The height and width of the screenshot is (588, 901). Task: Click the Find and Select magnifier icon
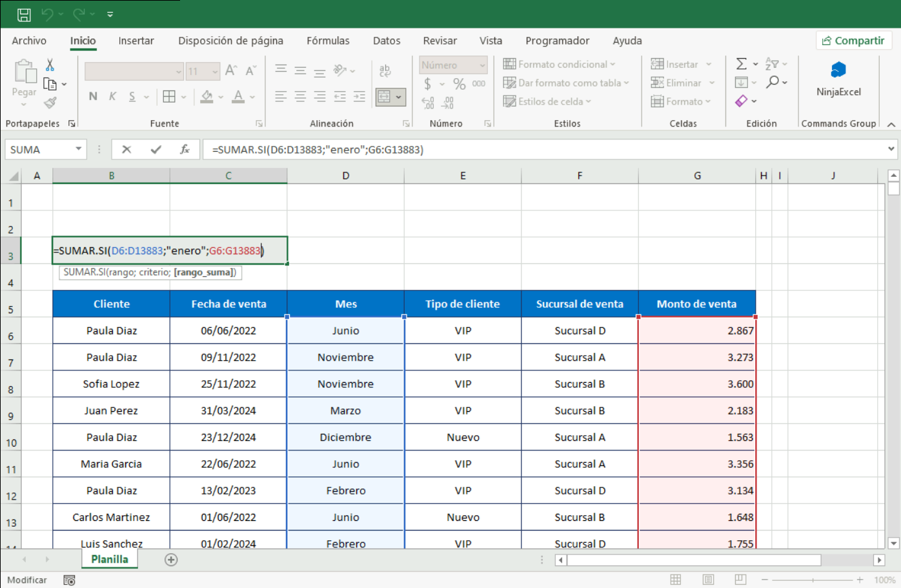click(773, 82)
